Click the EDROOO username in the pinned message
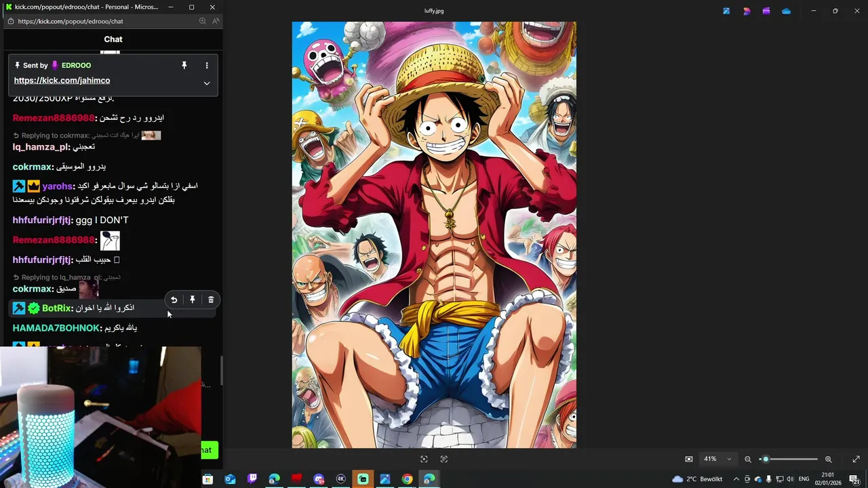Image resolution: width=868 pixels, height=488 pixels. 76,65
